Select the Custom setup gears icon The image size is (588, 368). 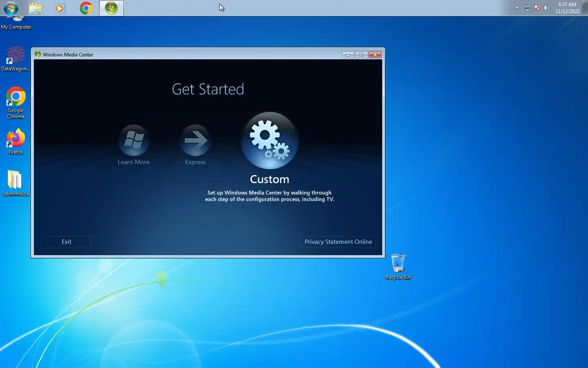[269, 140]
